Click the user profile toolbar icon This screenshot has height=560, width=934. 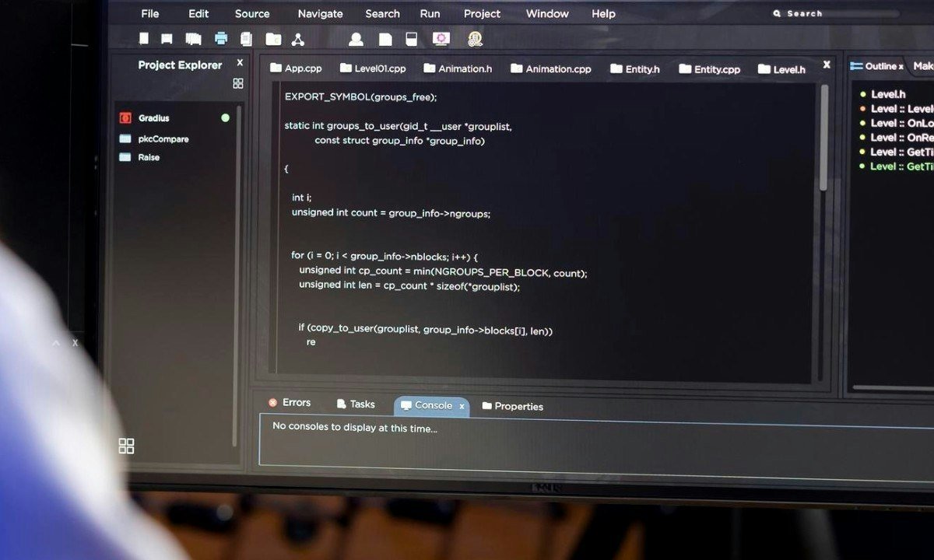pyautogui.click(x=356, y=38)
